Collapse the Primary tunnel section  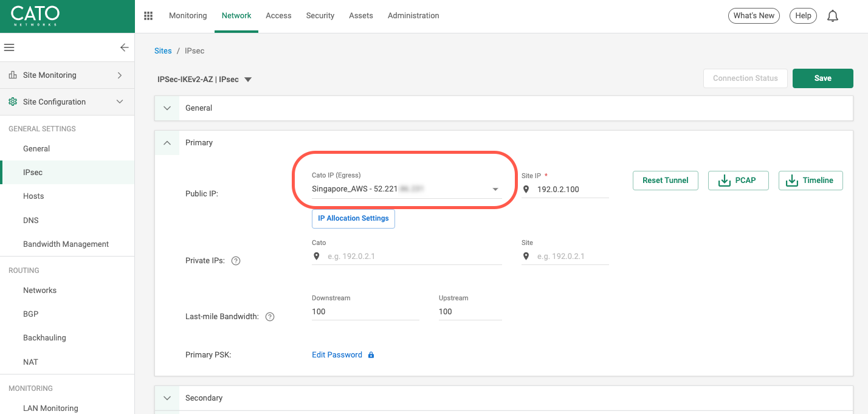(x=167, y=143)
